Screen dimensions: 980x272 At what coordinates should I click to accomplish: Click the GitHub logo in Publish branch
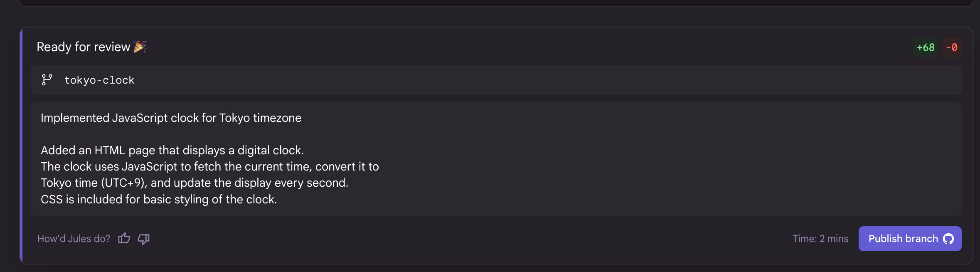click(x=948, y=239)
